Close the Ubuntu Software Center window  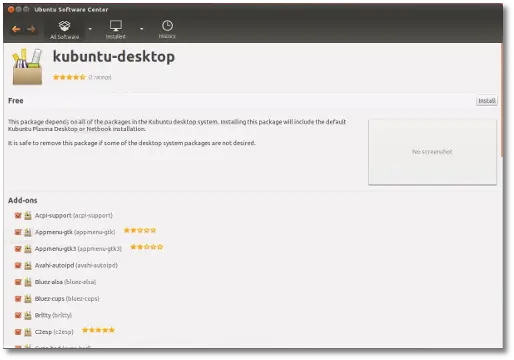[x=11, y=9]
